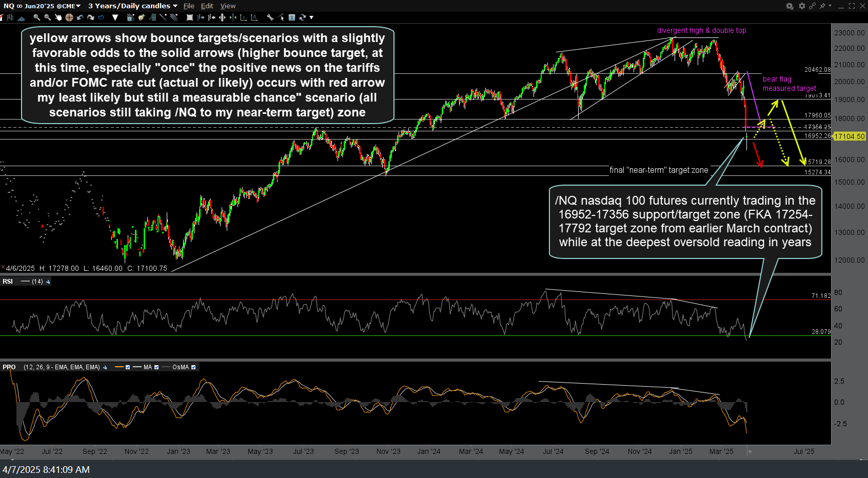The height and width of the screenshot is (478, 868).
Task: Open the NQ Jun20'25 contract dropdown
Action: coord(77,6)
